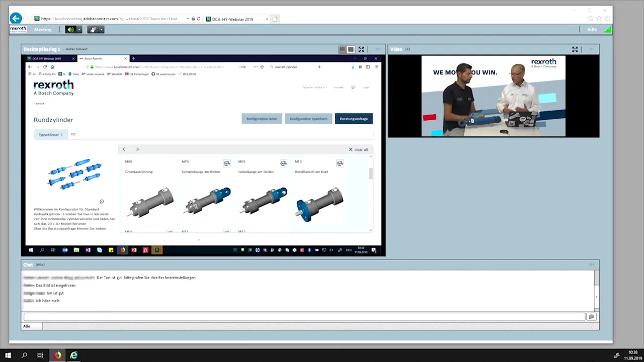Select MP5 Gelenkauge am Boden cylinder
Screen dimensions: 644x362
264,201
